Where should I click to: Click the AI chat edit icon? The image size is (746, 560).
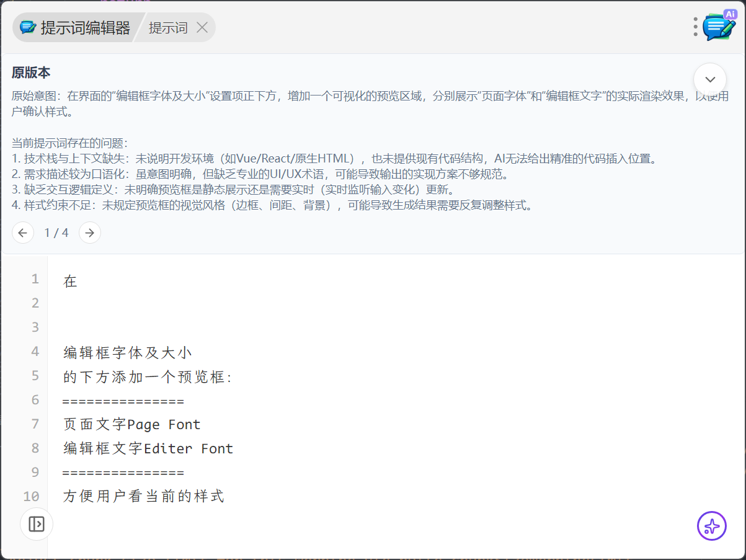[x=719, y=27]
